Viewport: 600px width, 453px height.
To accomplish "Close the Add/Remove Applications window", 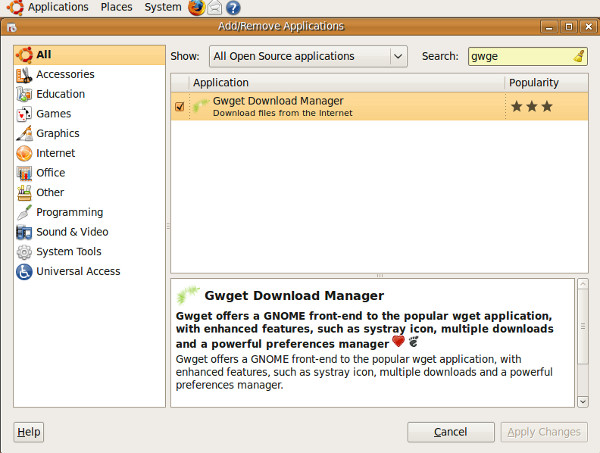I will click(x=589, y=27).
